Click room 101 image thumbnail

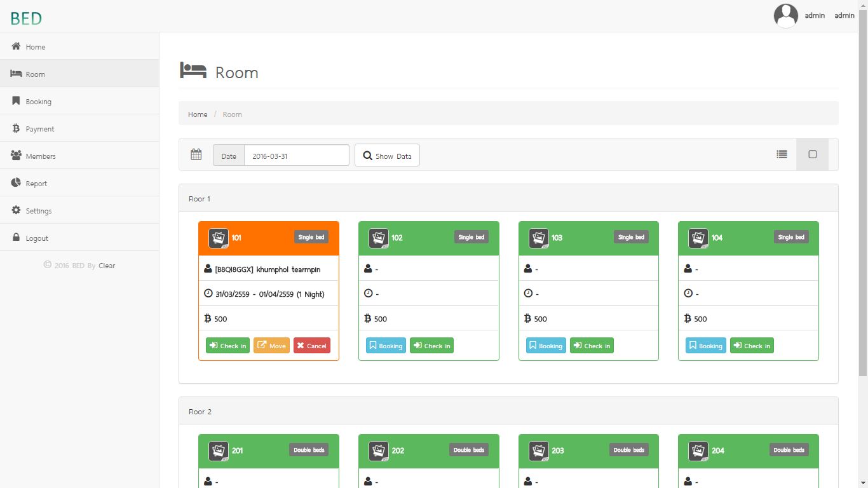coord(219,238)
